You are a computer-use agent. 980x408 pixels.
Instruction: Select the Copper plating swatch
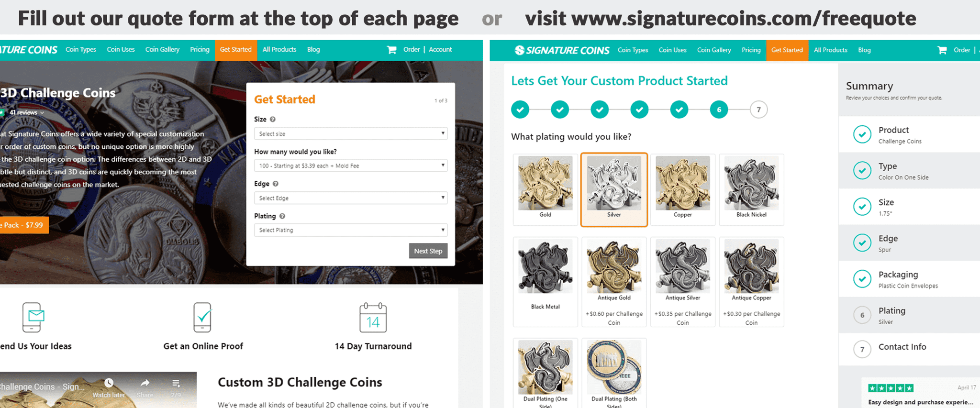[x=682, y=189]
